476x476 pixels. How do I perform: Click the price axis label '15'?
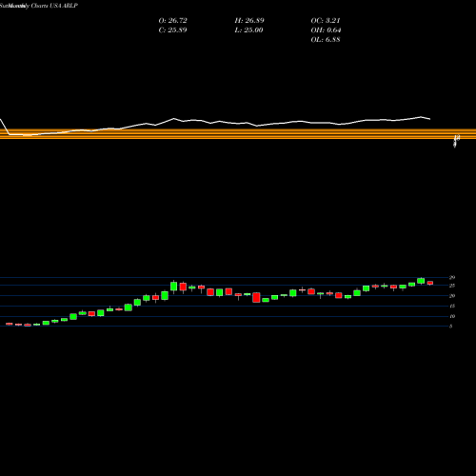pyautogui.click(x=452, y=306)
